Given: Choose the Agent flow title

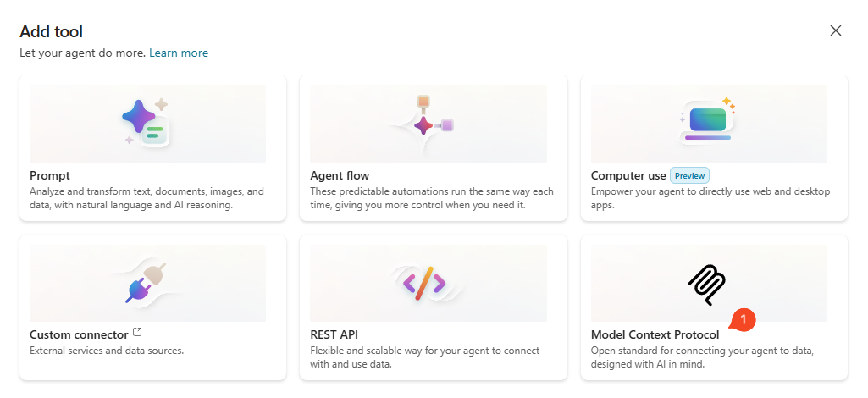Looking at the screenshot, I should (340, 175).
